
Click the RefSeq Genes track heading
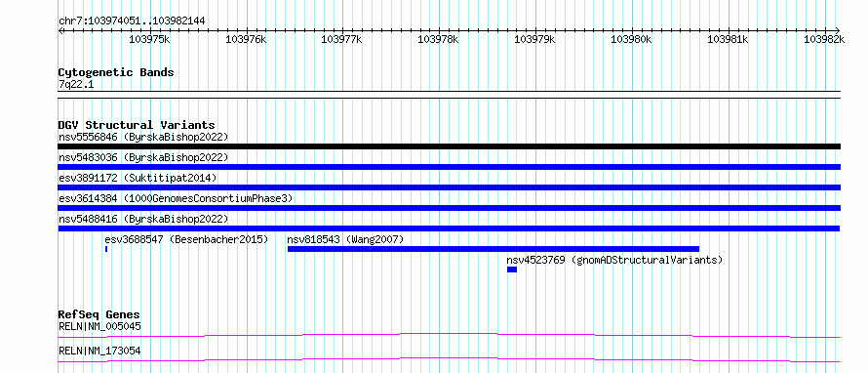pos(99,314)
